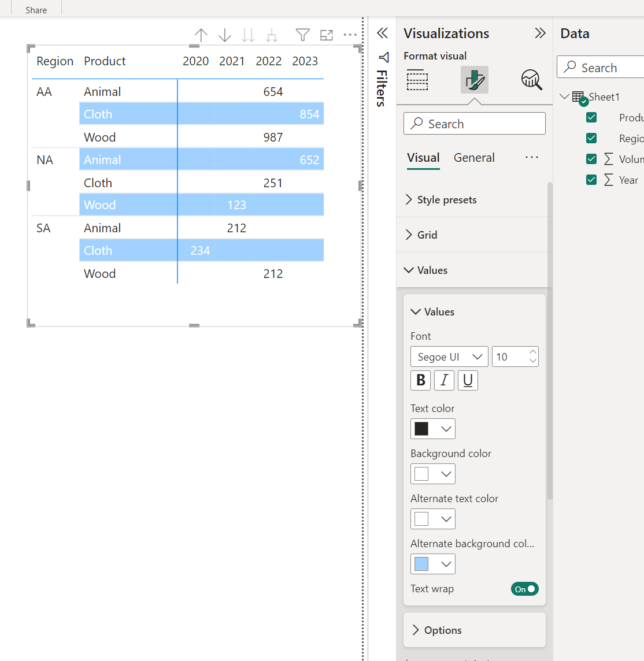Open Alternate background color picker
This screenshot has width=644, height=661.
(433, 564)
